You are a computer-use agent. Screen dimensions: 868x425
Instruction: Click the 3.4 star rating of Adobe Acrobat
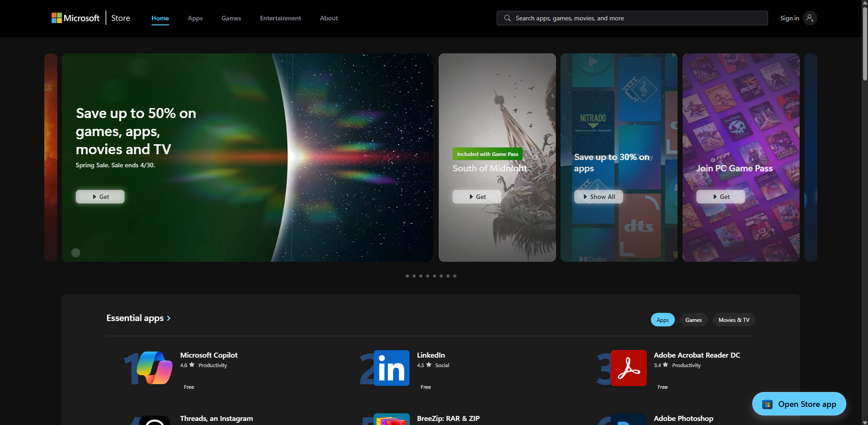(661, 365)
